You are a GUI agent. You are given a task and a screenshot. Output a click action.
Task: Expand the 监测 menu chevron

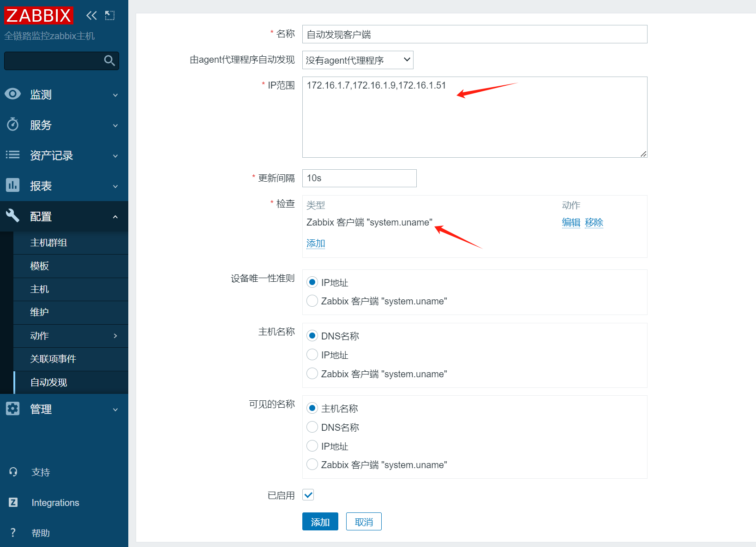pyautogui.click(x=115, y=95)
